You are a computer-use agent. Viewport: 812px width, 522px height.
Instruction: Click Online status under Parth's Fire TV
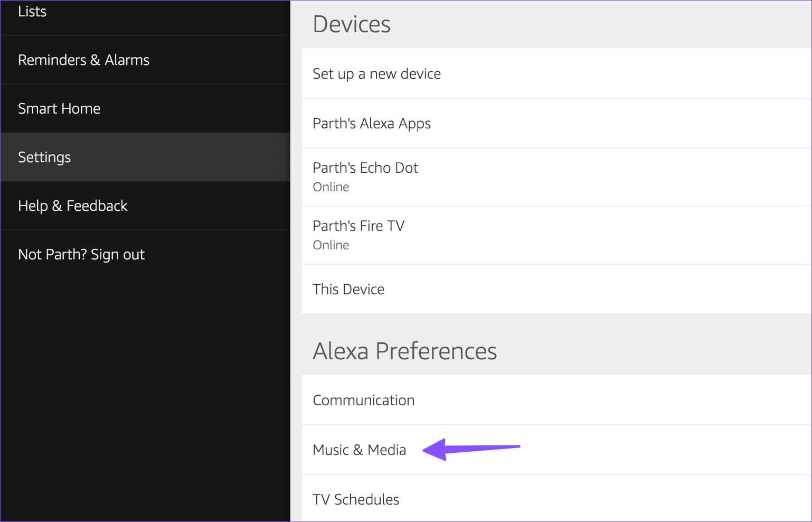tap(331, 246)
